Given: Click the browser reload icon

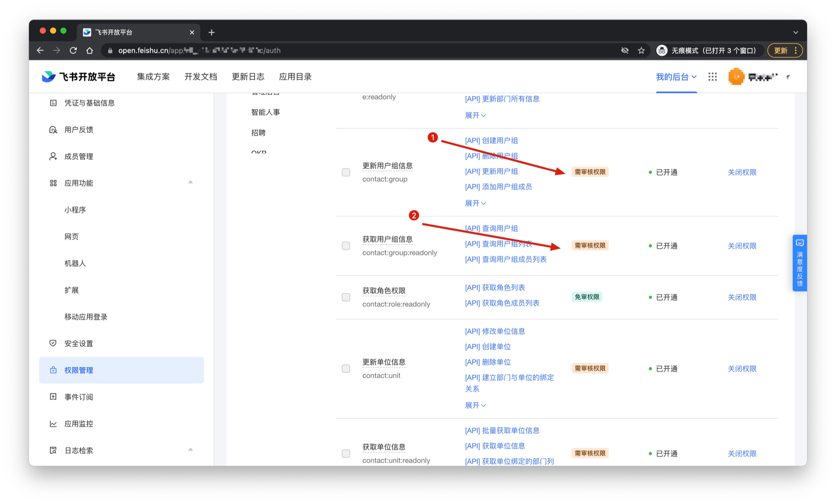Looking at the screenshot, I should (73, 50).
